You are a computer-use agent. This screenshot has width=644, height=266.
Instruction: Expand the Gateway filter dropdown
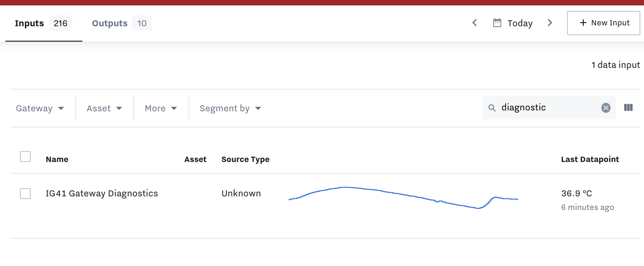click(40, 109)
